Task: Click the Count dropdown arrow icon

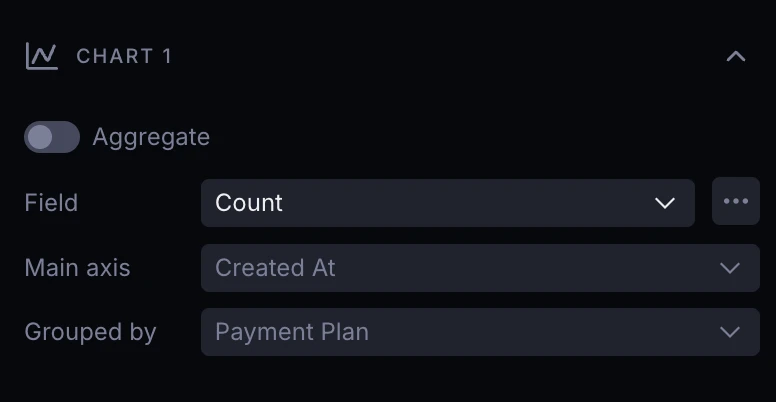Action: pyautogui.click(x=665, y=203)
